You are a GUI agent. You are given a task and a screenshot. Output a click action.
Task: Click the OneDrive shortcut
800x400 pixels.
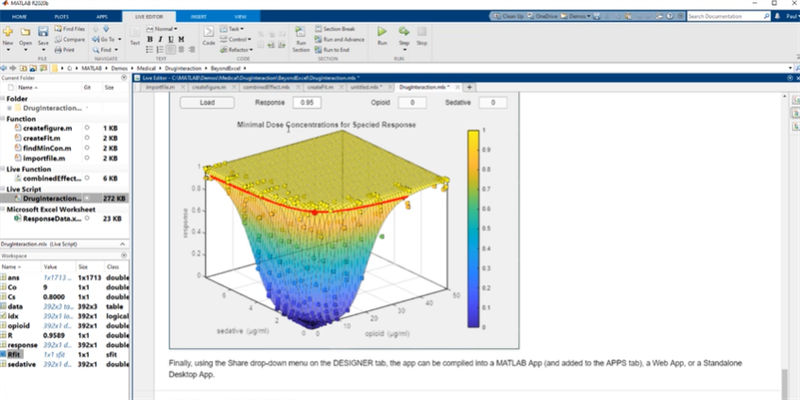click(x=543, y=16)
